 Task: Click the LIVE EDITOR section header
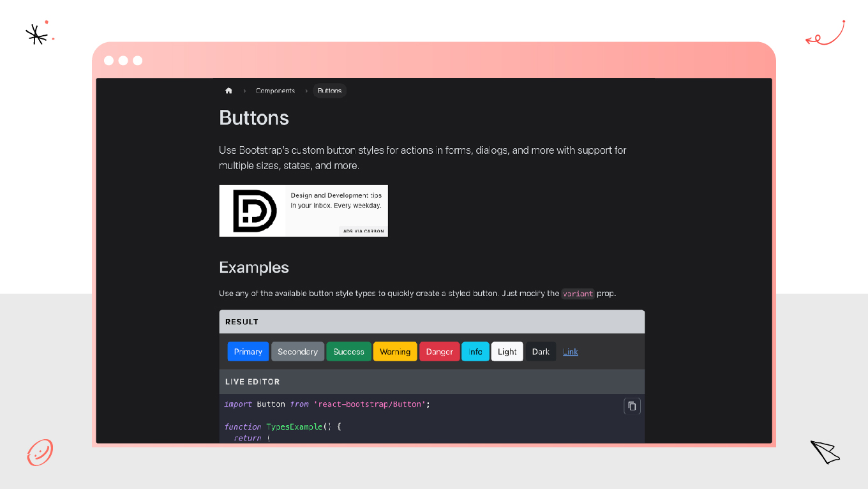(x=252, y=381)
